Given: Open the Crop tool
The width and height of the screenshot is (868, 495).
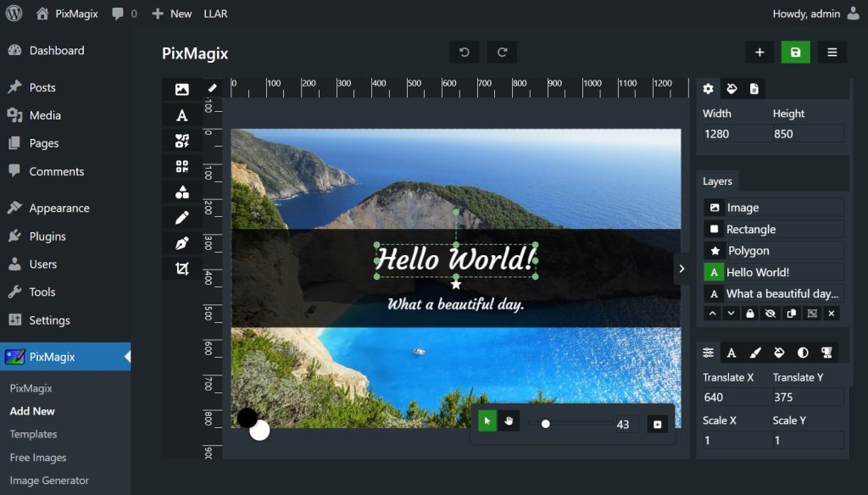Looking at the screenshot, I should [x=181, y=269].
